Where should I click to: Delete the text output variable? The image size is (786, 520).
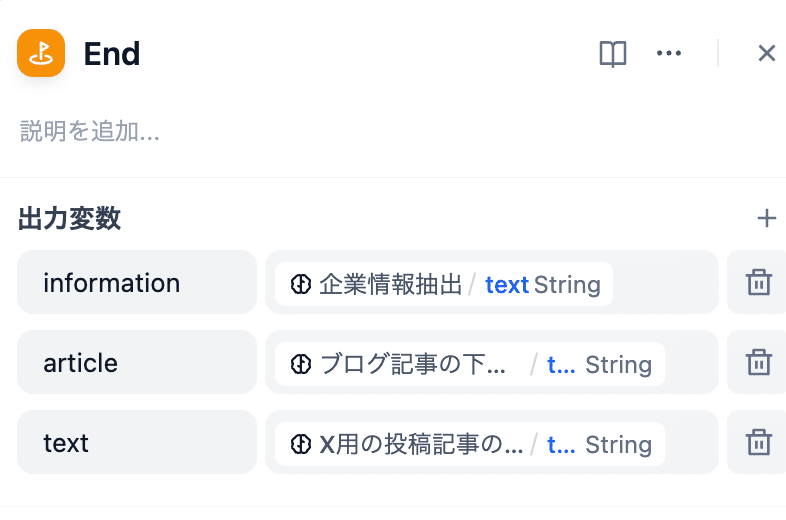758,442
